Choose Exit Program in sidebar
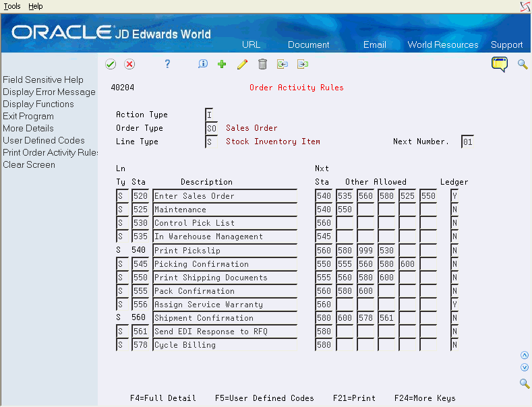Screen dimensions: 532x407 28,117
